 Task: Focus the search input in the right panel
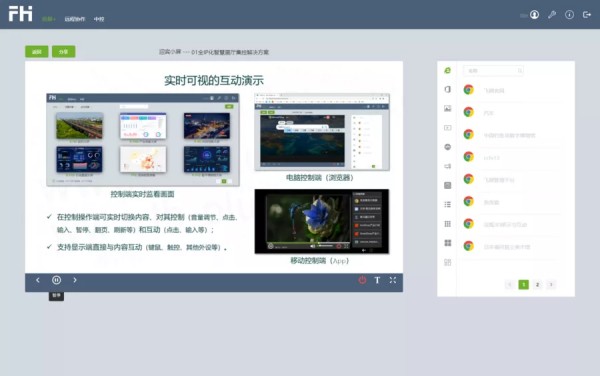point(493,71)
